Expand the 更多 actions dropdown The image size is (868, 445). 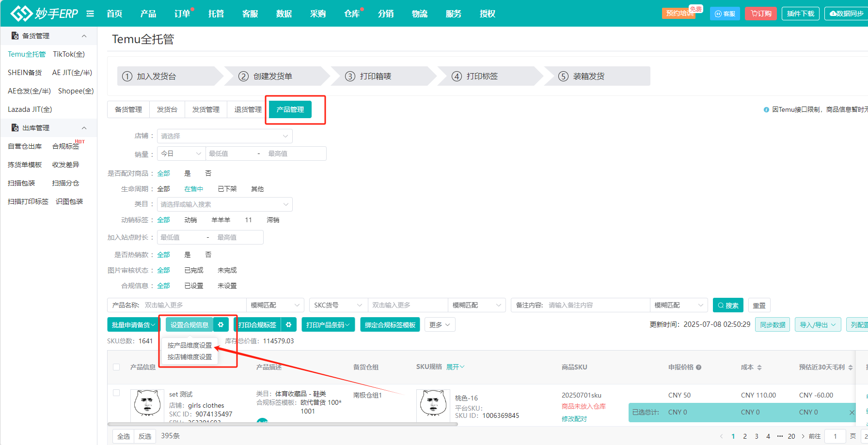coord(440,324)
